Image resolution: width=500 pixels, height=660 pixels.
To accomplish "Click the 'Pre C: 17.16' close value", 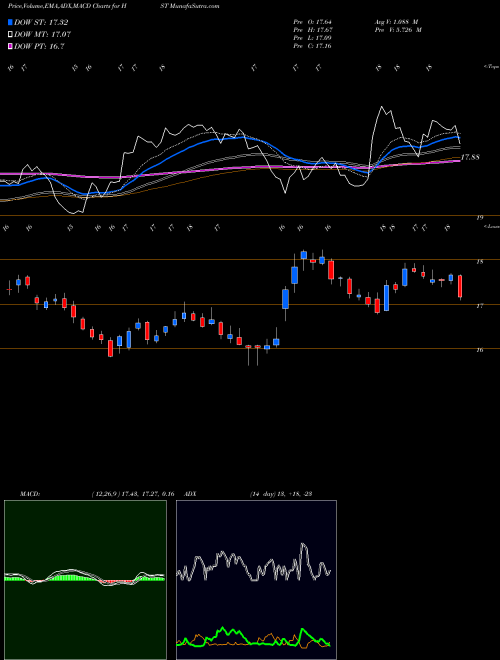I will click(313, 46).
